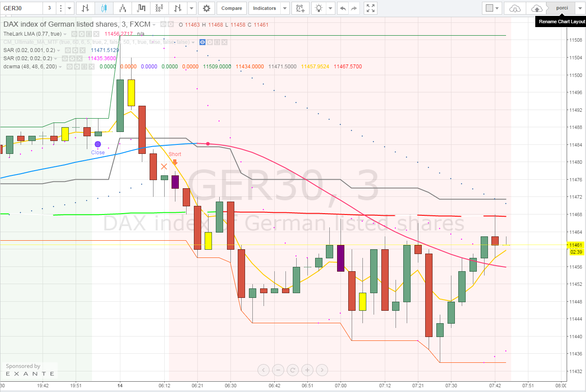This screenshot has height=392, width=586.
Task: Load chart layout via cloud download icon
Action: point(515,8)
